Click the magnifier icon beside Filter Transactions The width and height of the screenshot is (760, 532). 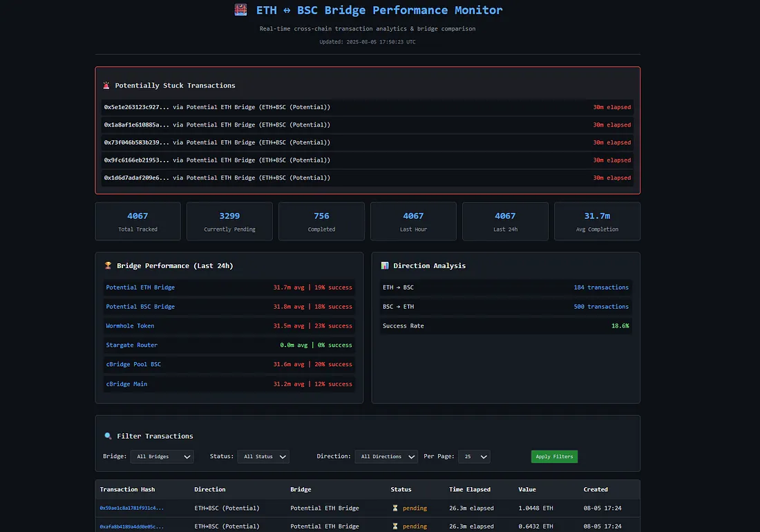point(108,437)
